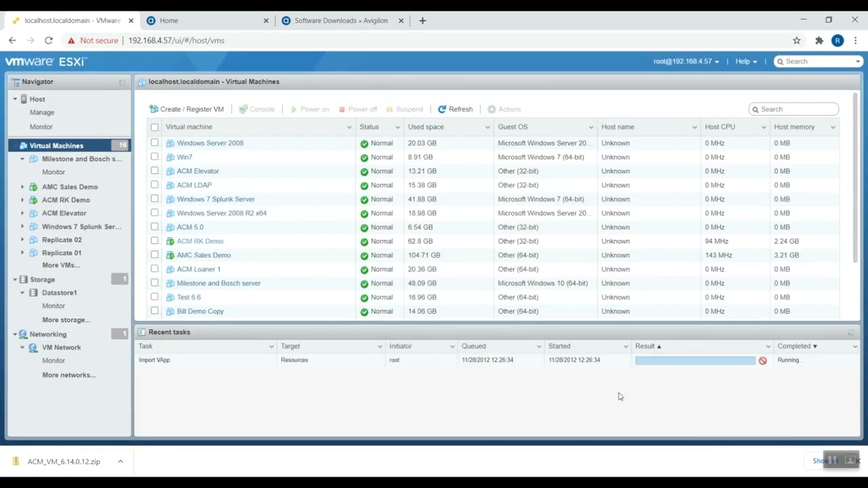This screenshot has height=488, width=868.
Task: Open the Used space column dropdown
Action: tap(488, 127)
